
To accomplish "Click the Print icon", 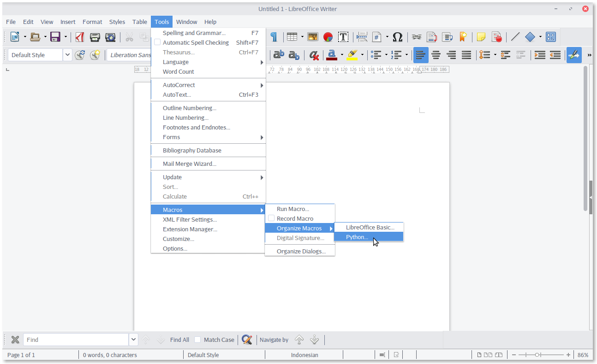I will [95, 37].
